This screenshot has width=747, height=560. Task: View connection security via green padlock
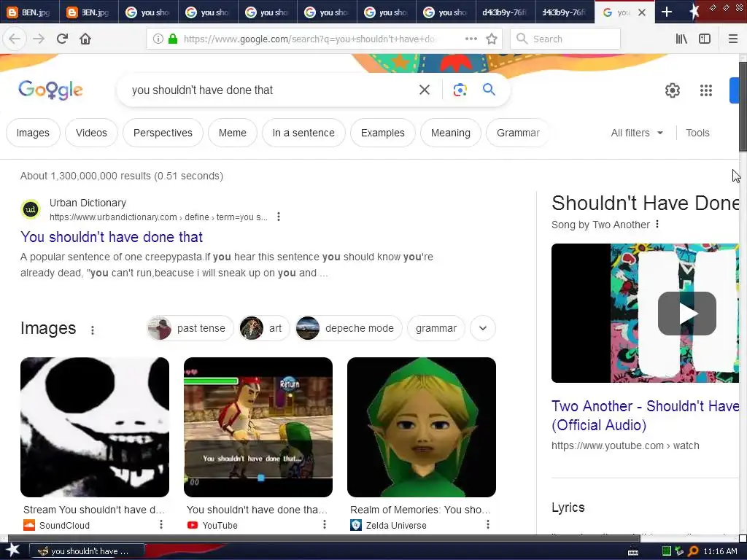(173, 39)
